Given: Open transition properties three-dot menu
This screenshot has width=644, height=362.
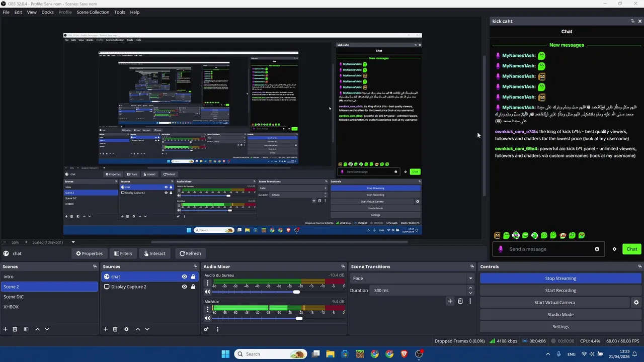Looking at the screenshot, I should point(470,301).
